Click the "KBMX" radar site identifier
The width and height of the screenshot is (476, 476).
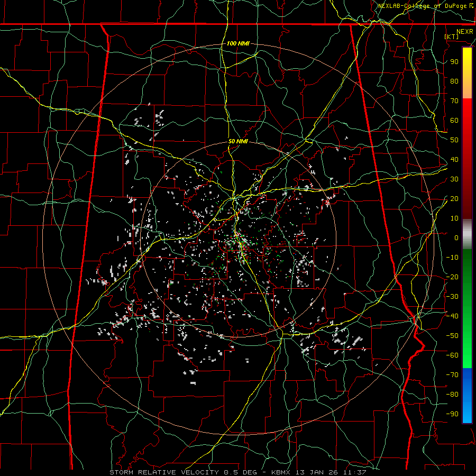[281, 472]
